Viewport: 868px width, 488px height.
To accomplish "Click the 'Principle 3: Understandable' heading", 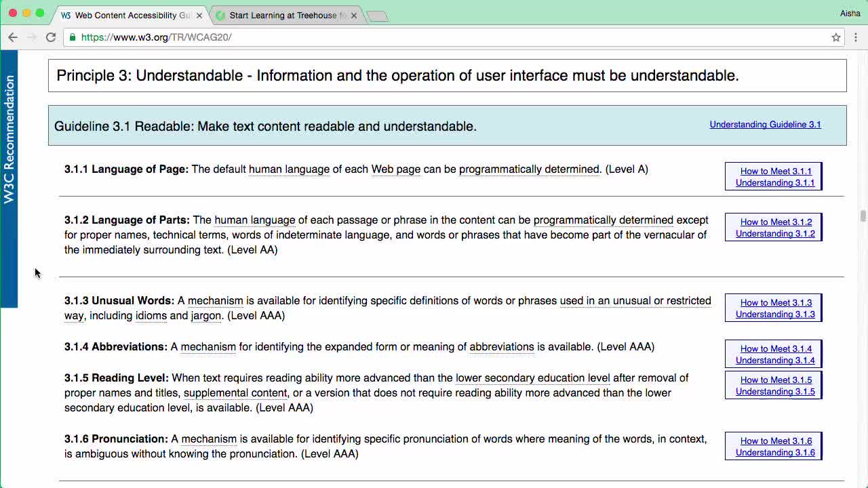I will tap(448, 75).
